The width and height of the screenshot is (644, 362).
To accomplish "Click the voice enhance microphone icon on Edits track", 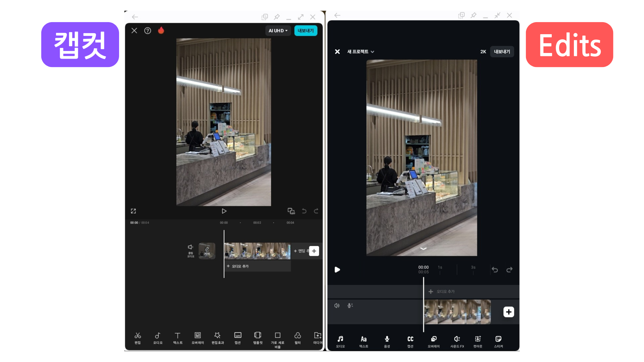I will coord(350,305).
